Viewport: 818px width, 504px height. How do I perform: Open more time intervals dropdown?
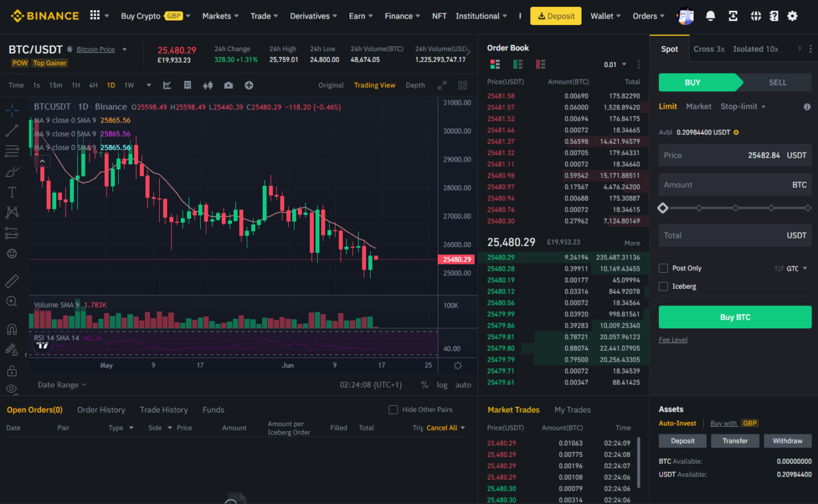(x=149, y=85)
